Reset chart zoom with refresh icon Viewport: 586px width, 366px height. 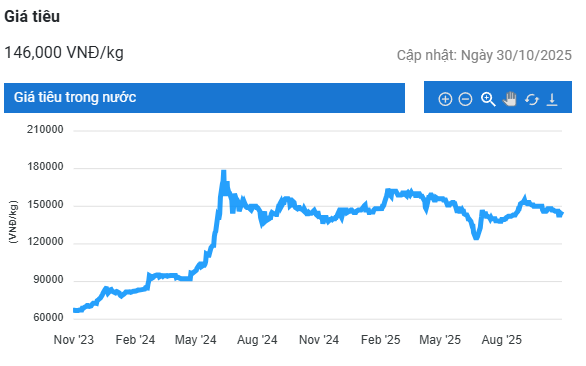[531, 99]
